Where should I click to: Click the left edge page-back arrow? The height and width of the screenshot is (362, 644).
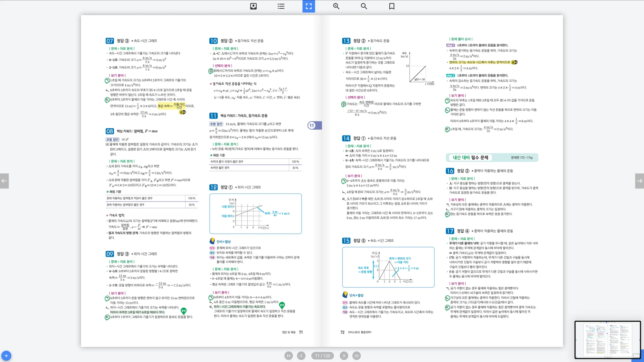coord(4,181)
